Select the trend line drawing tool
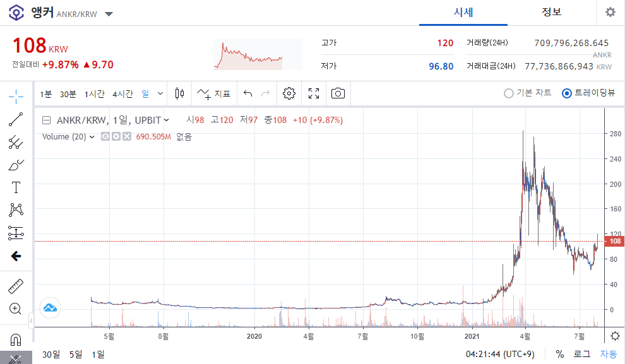 point(16,119)
